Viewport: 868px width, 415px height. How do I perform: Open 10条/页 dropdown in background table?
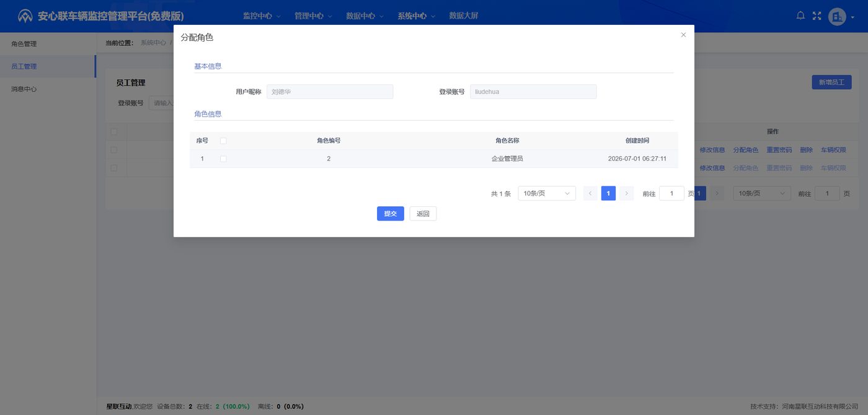pos(762,193)
